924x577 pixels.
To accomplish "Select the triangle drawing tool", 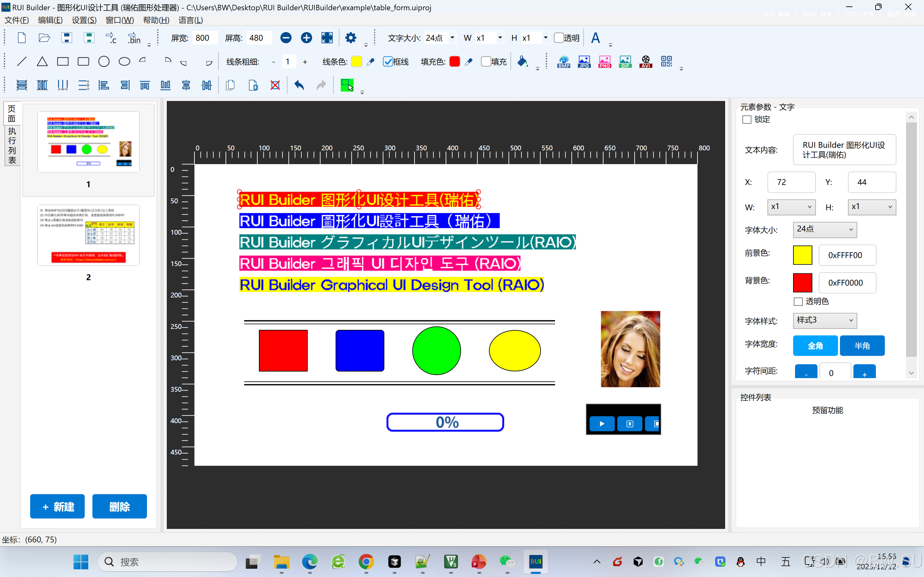I will pos(42,62).
